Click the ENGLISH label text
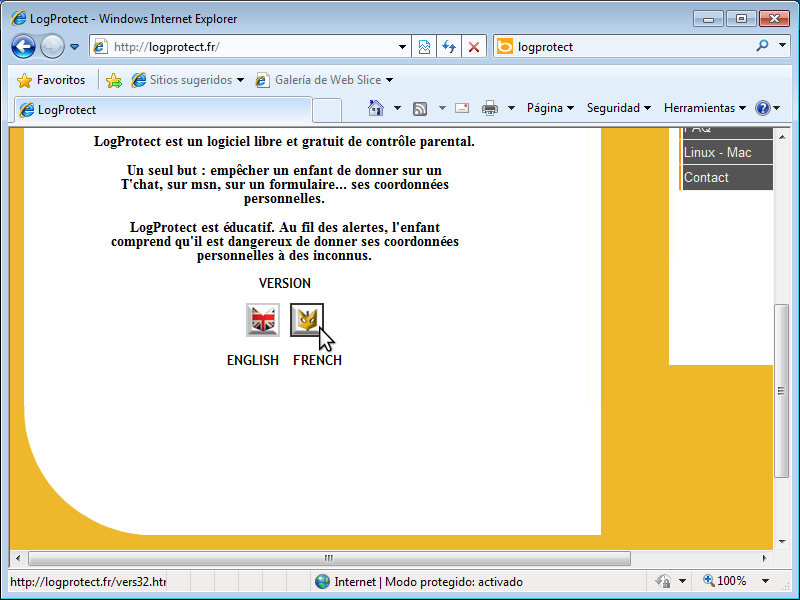 pos(253,361)
